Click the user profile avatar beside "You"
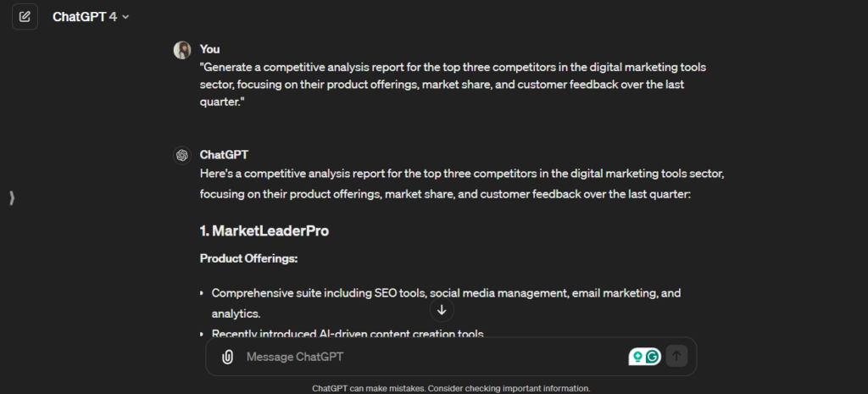 pos(182,50)
